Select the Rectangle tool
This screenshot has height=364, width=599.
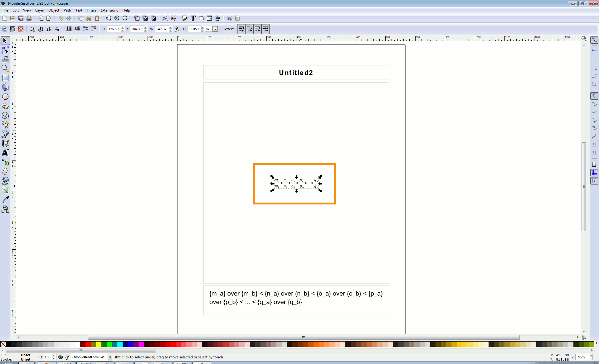[5, 78]
